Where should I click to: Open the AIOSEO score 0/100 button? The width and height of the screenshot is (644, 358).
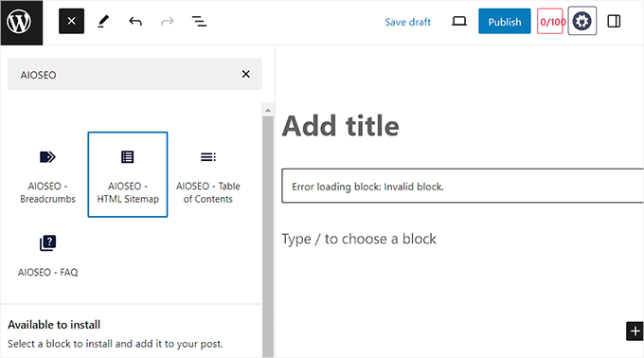point(550,22)
